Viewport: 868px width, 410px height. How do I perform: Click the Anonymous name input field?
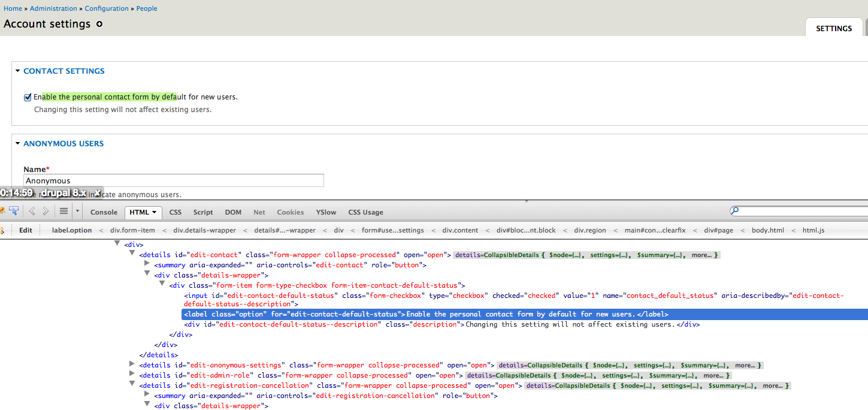pos(174,180)
